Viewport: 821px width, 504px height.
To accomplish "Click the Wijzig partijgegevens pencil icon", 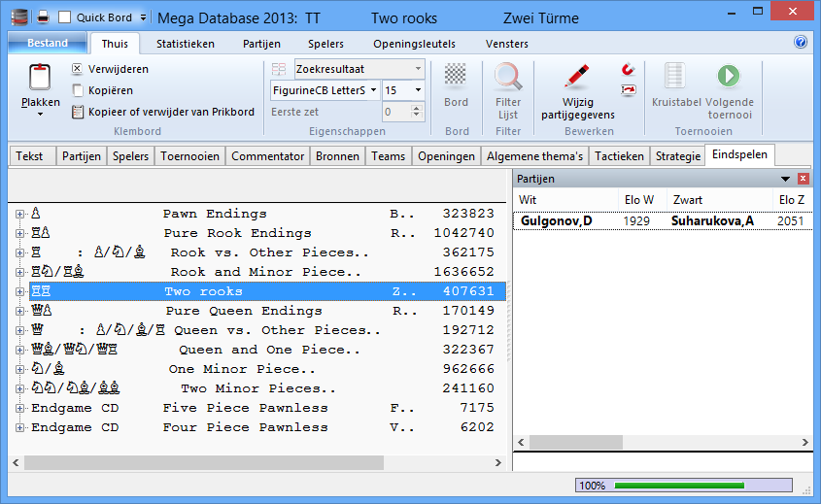I will [576, 77].
